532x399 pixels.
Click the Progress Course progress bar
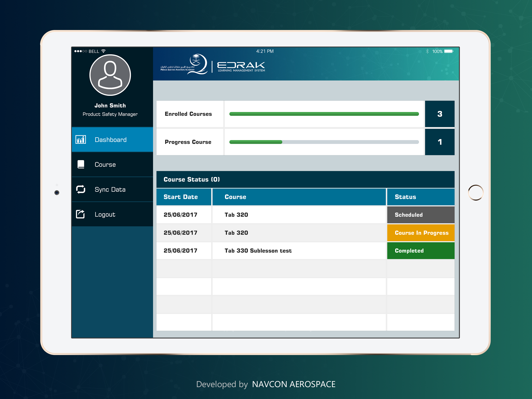[x=324, y=142]
